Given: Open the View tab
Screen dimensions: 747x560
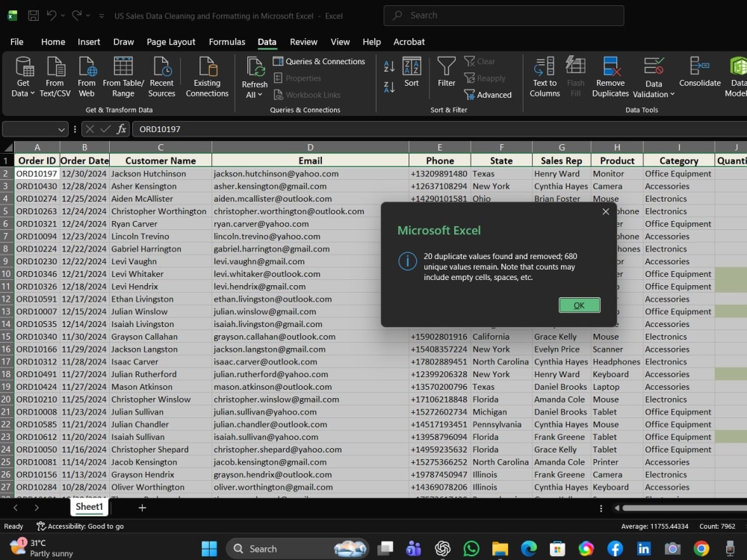Looking at the screenshot, I should (x=340, y=42).
